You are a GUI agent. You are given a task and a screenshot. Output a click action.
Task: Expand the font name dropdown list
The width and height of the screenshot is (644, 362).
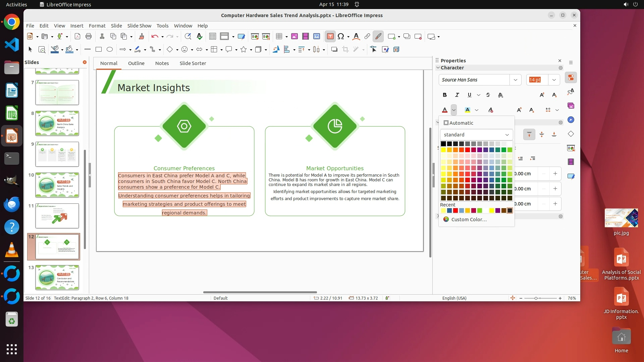pos(515,80)
